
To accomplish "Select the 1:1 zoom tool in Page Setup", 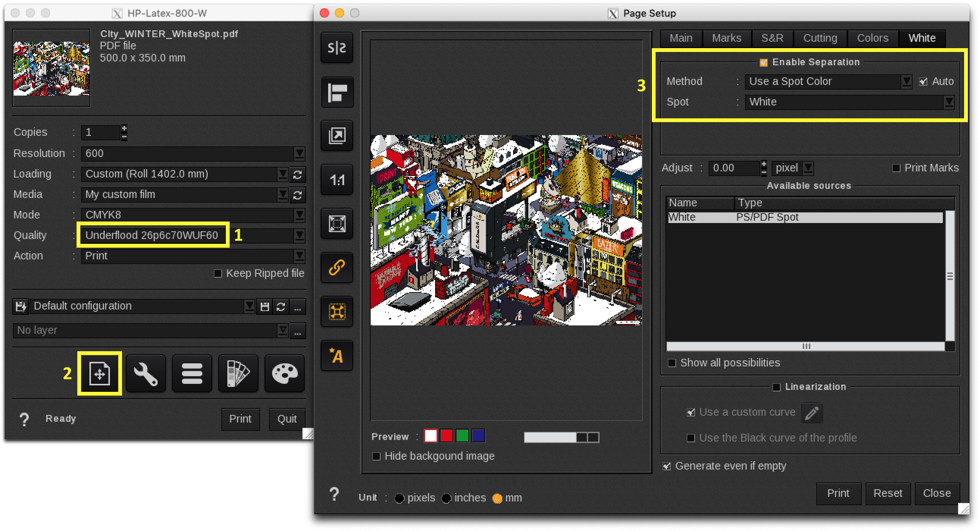I will tap(336, 180).
